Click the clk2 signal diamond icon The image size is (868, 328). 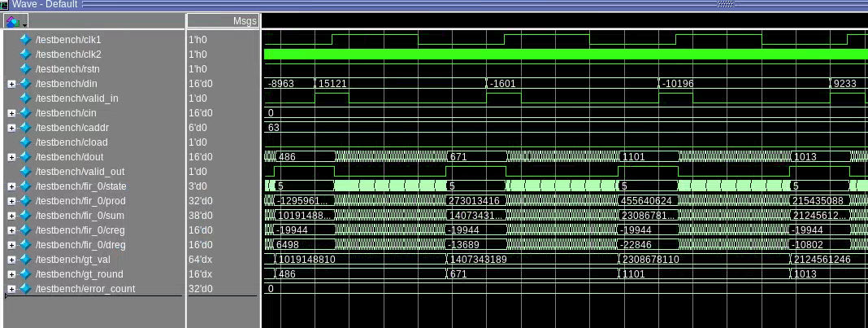25,55
